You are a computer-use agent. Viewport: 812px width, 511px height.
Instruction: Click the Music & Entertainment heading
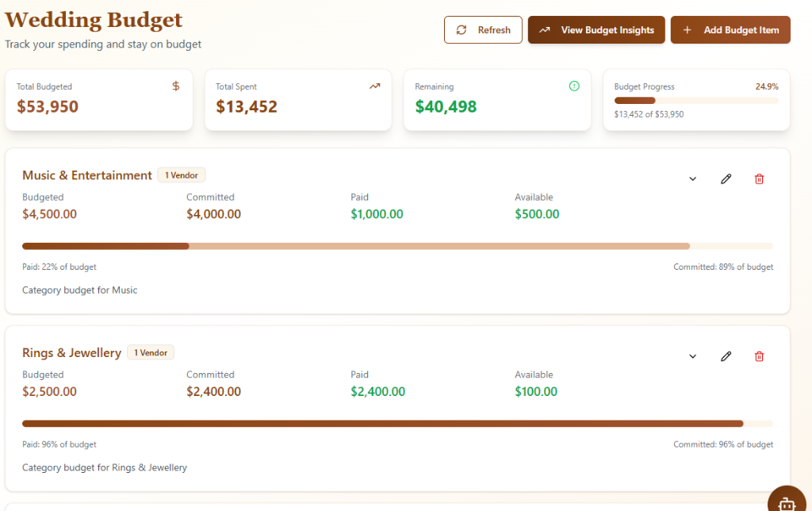coord(87,175)
